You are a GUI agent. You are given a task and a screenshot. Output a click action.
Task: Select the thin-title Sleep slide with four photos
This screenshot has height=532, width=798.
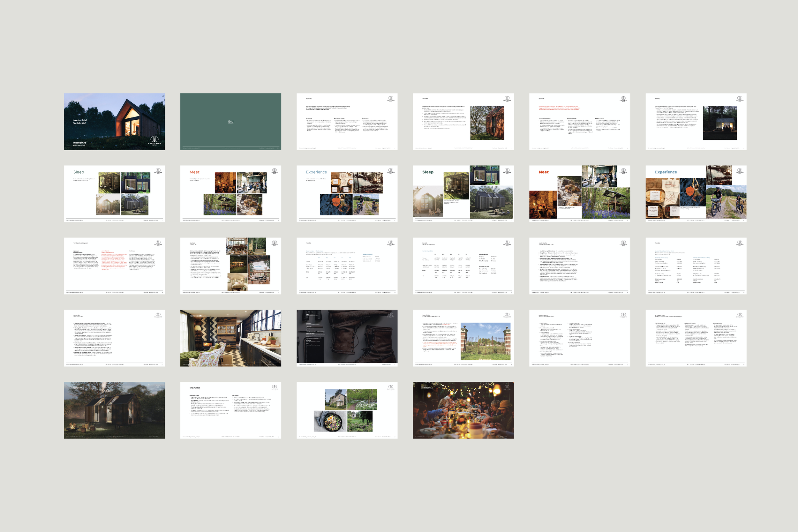[x=114, y=194]
